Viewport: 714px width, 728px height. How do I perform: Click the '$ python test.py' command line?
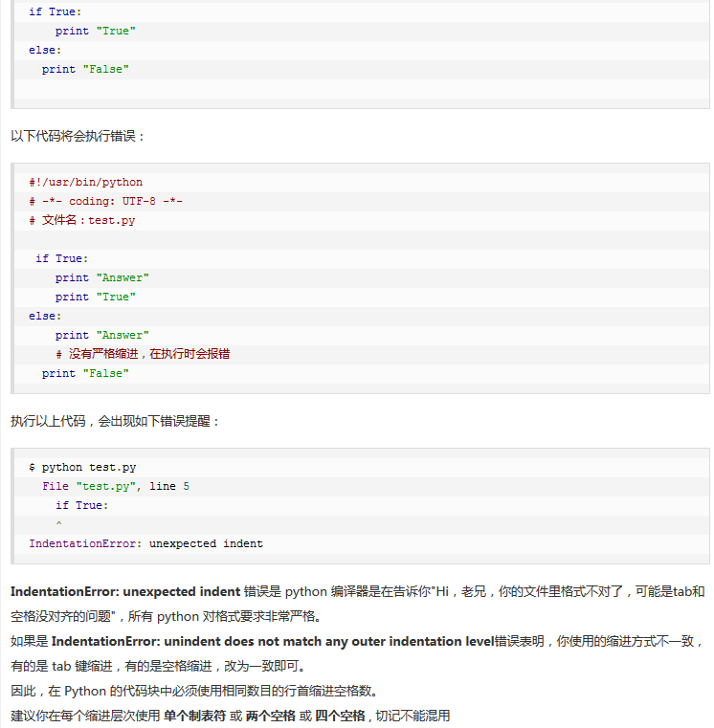[x=82, y=467]
